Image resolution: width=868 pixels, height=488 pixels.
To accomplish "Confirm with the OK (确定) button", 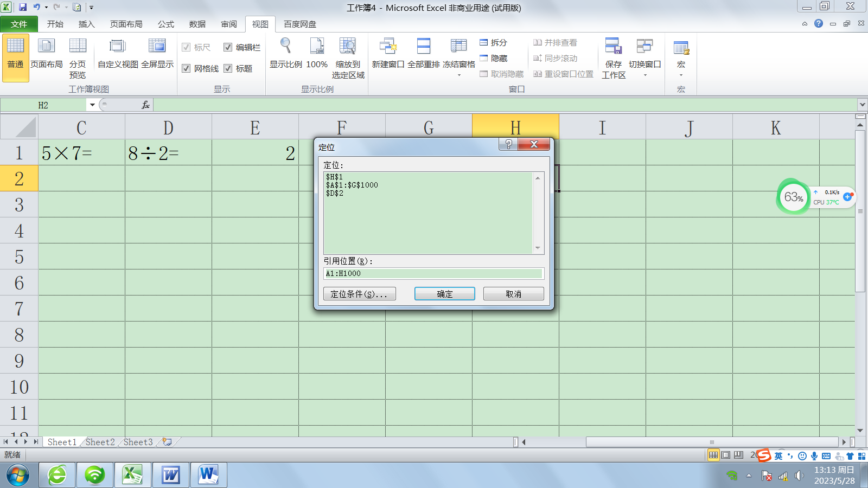I will click(445, 294).
